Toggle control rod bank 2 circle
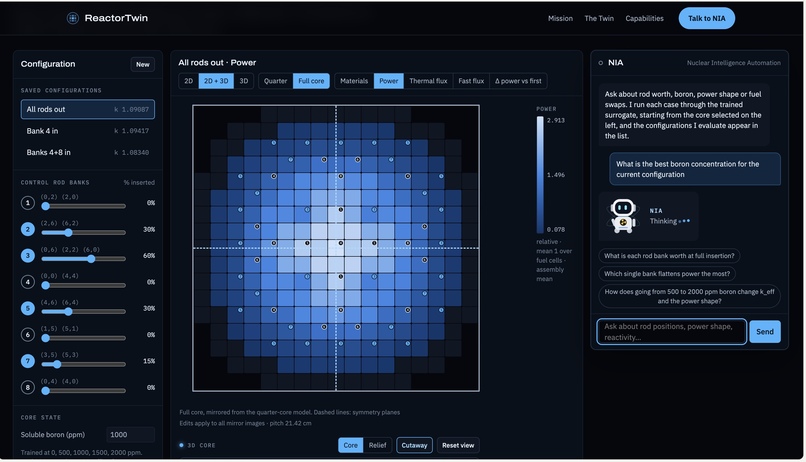 pos(28,229)
